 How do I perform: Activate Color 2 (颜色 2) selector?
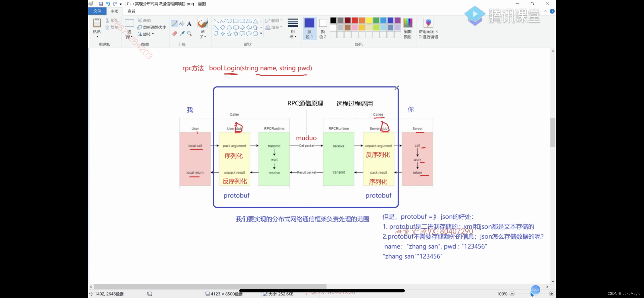click(323, 29)
